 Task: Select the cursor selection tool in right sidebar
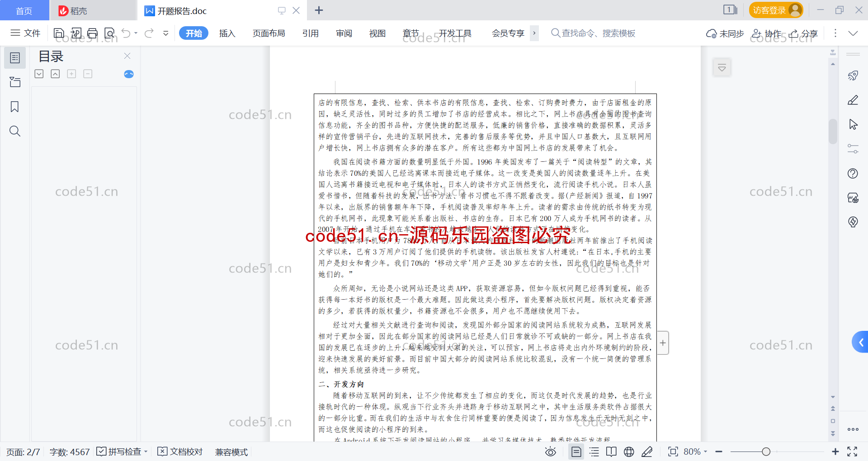[x=853, y=124]
